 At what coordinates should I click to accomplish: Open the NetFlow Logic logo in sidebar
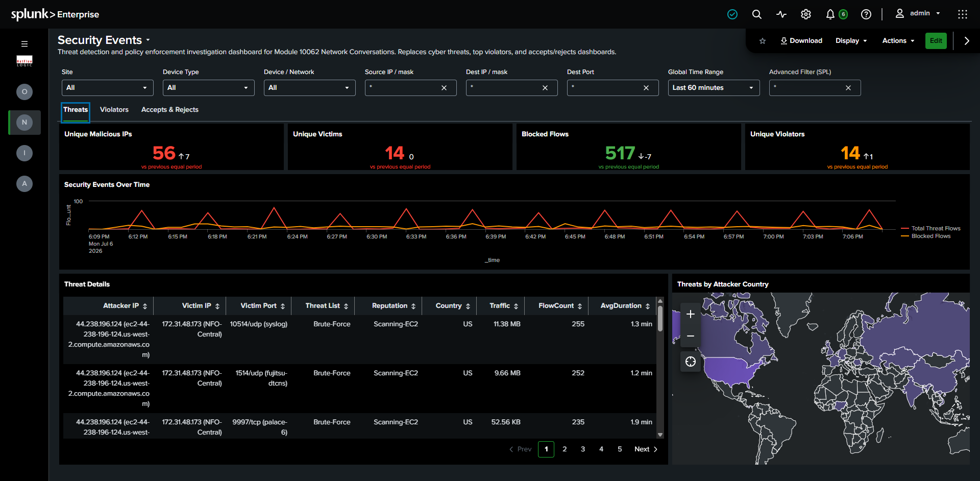pos(24,61)
